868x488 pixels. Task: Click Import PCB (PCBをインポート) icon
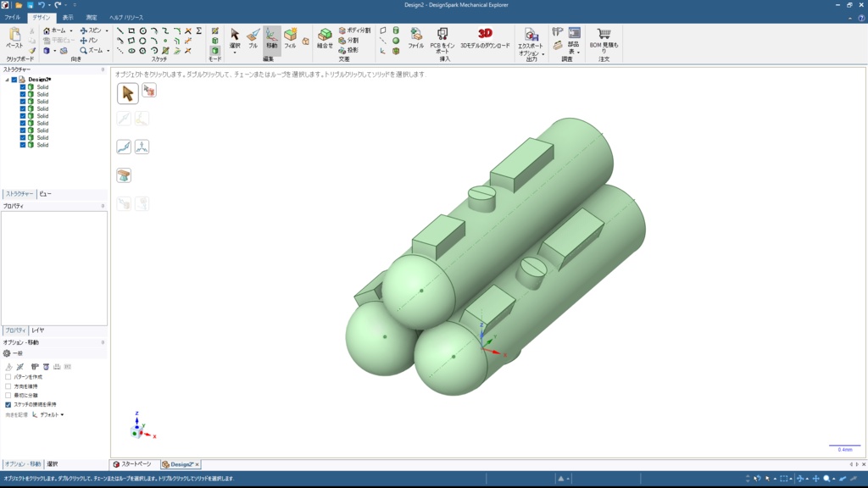442,40
